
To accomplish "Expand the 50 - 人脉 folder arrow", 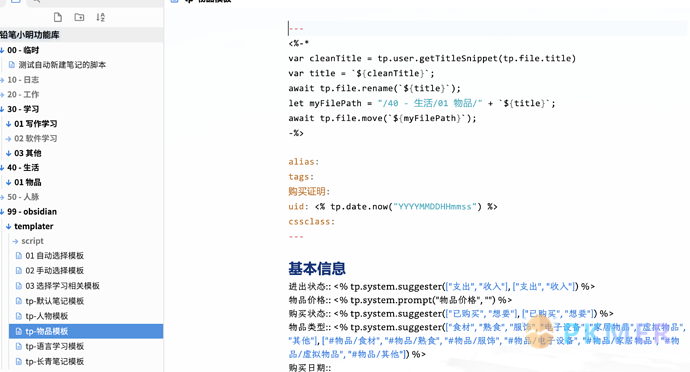I will point(2,197).
